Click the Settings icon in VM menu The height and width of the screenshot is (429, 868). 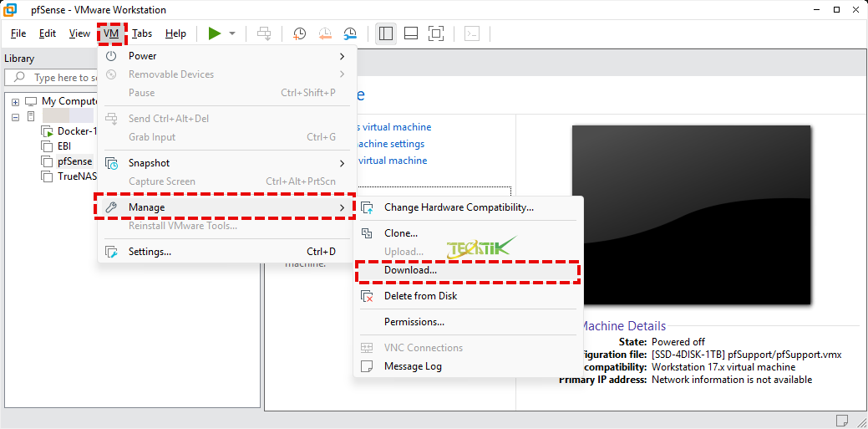pos(111,252)
